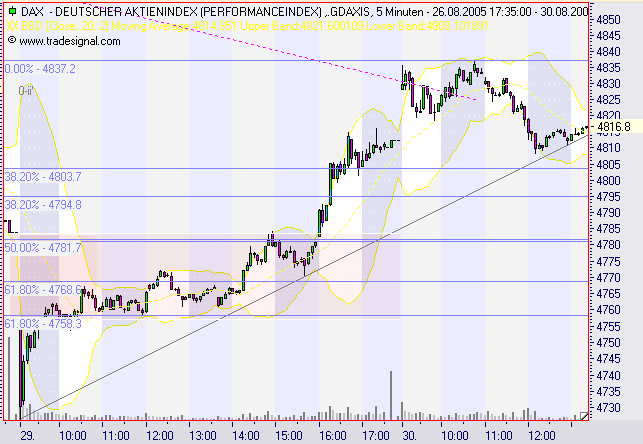Click the 4740 price axis value
This screenshot has height=444, width=643.
click(x=609, y=375)
